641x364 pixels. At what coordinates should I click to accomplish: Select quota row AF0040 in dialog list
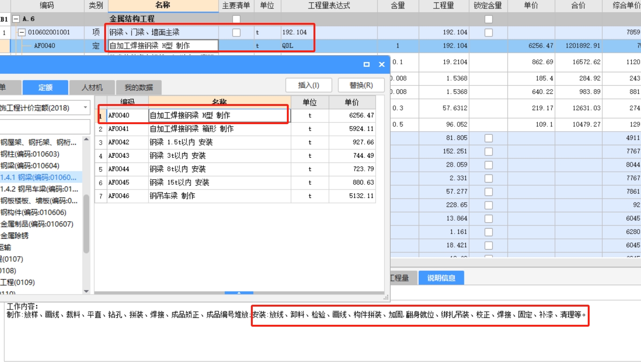pos(235,115)
